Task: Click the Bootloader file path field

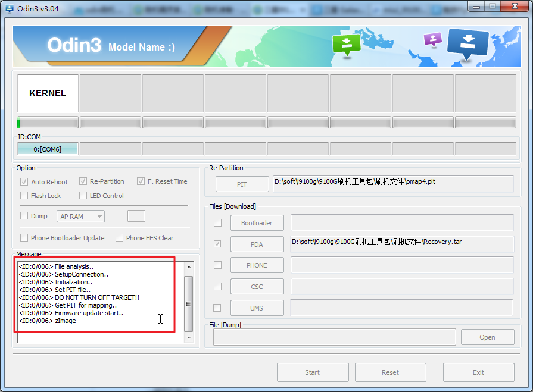Action: coord(402,222)
